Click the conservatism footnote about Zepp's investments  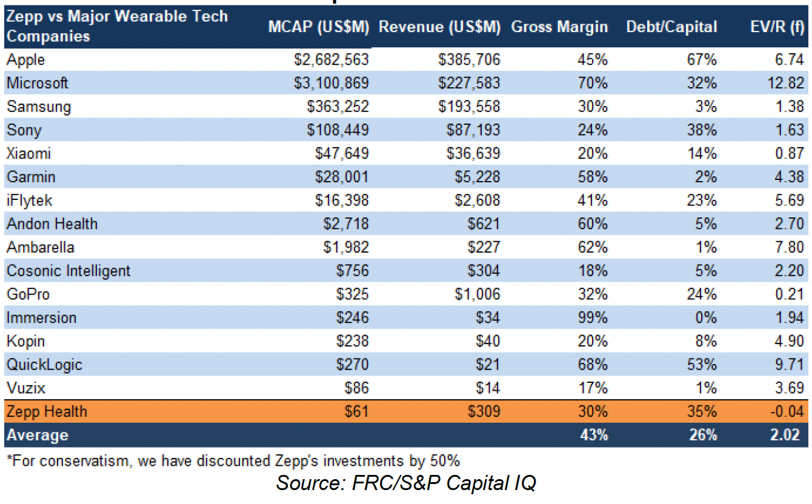(x=233, y=460)
